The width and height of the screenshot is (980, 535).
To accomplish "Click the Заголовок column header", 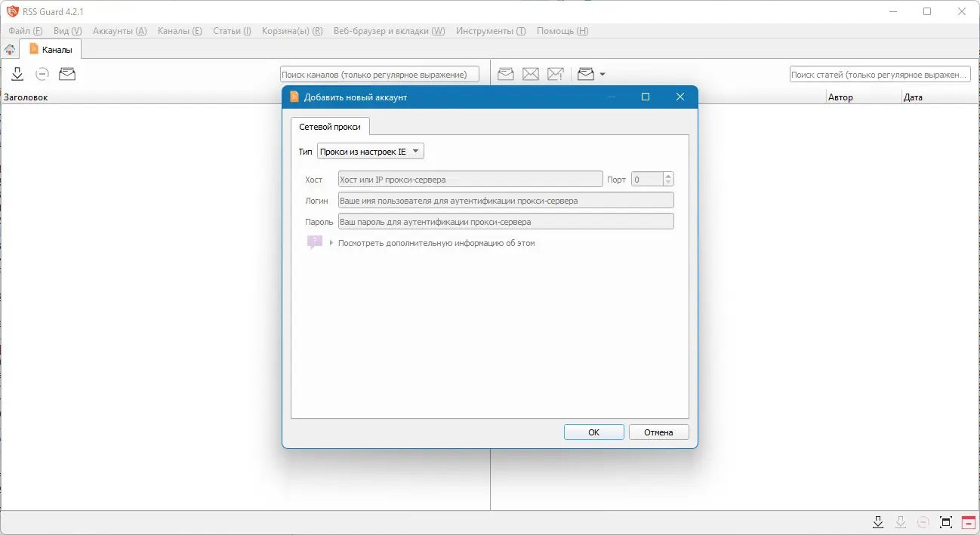I will click(26, 97).
